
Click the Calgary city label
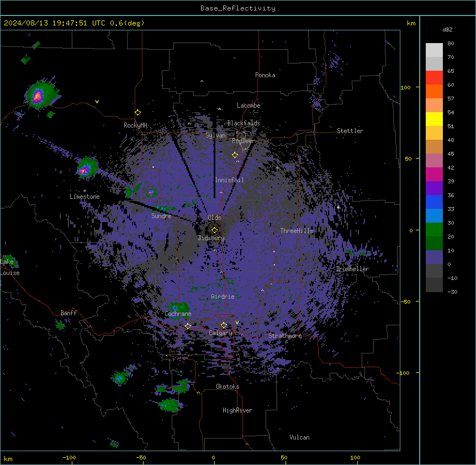(220, 333)
